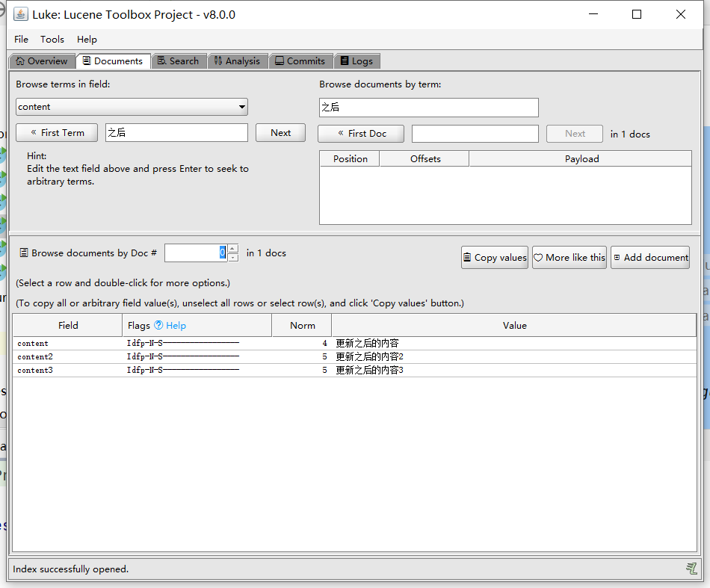Viewport: 710px width, 588px height.
Task: Expand the field dropdown showing content
Action: pos(132,107)
